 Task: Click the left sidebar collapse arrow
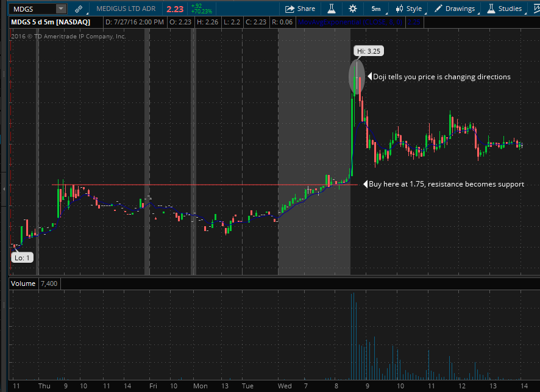point(4,189)
